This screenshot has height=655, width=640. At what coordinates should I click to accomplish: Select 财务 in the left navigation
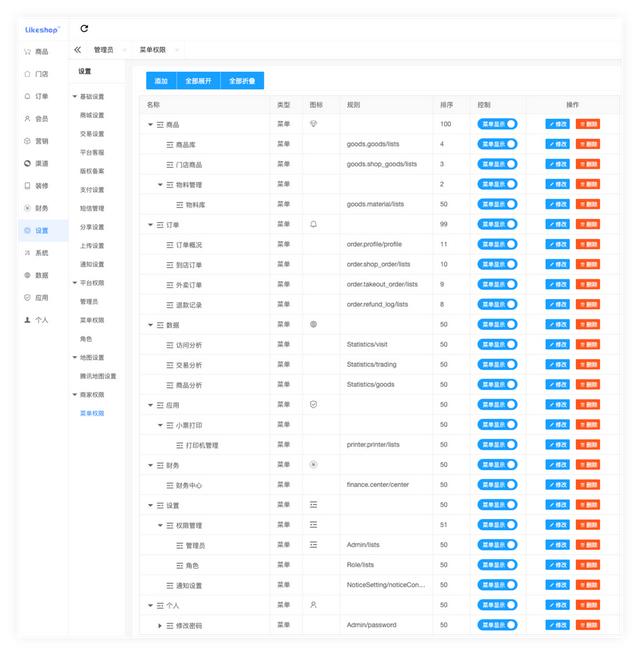[x=37, y=208]
